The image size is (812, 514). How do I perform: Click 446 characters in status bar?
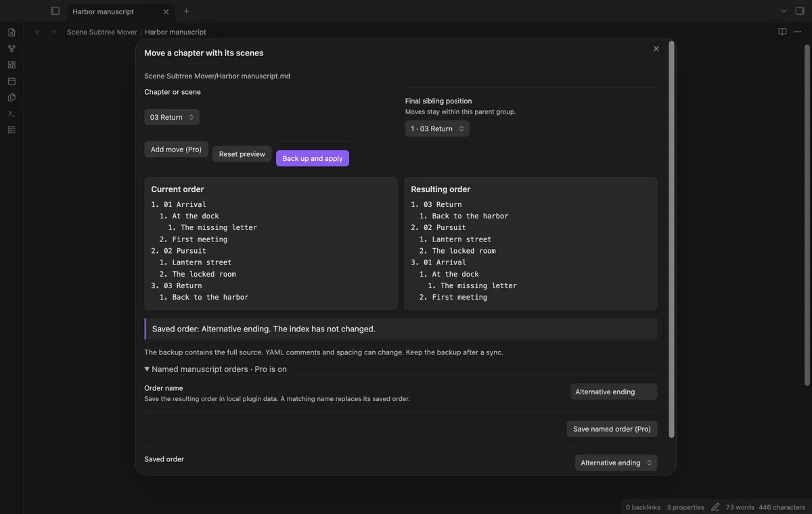pos(782,507)
